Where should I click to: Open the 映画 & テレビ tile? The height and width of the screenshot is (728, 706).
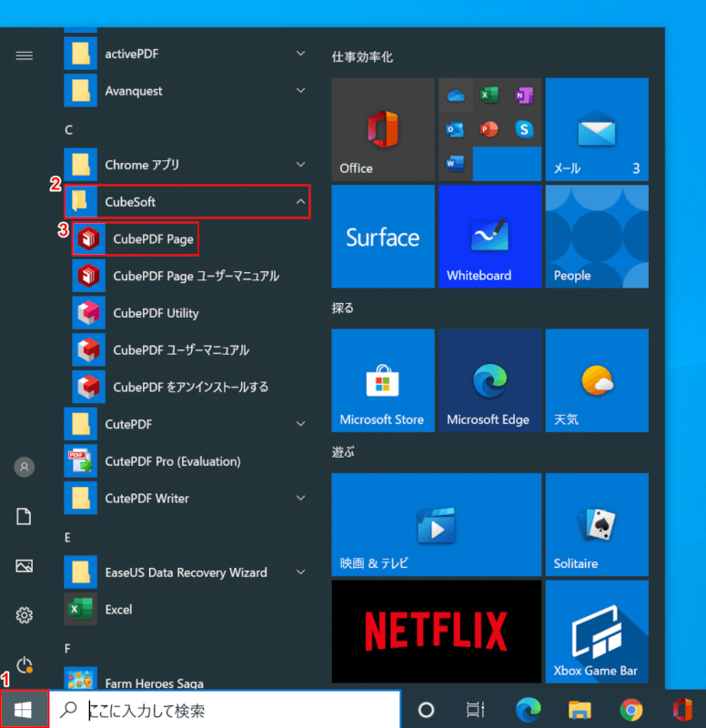click(437, 525)
